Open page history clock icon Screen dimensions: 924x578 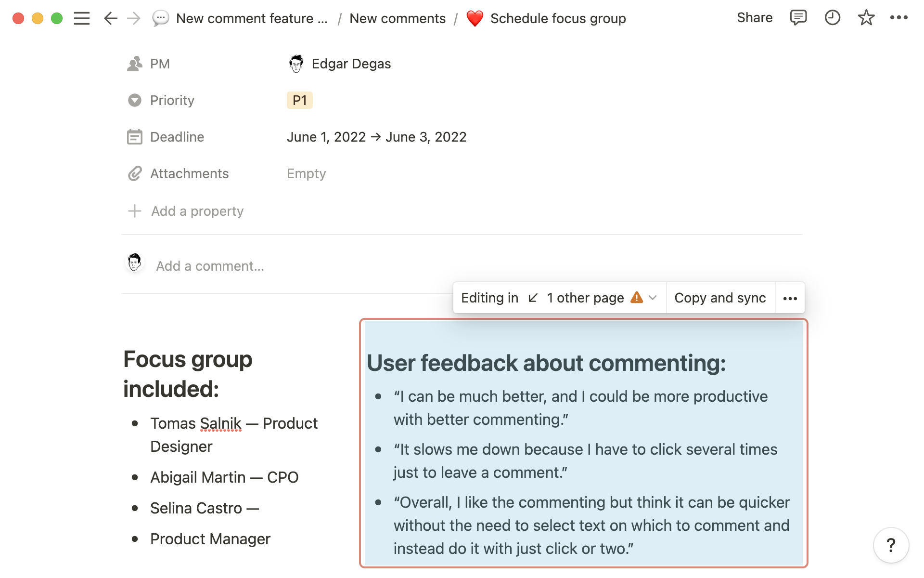pyautogui.click(x=832, y=18)
